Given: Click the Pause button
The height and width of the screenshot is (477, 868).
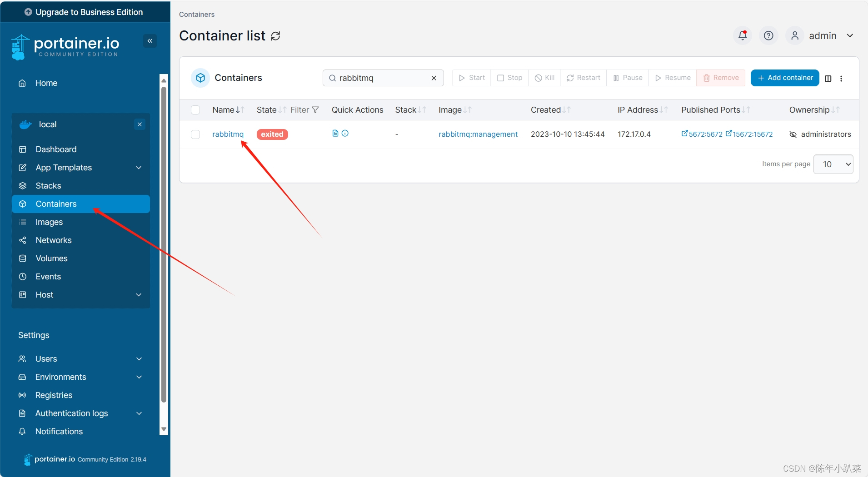Looking at the screenshot, I should tap(628, 78).
